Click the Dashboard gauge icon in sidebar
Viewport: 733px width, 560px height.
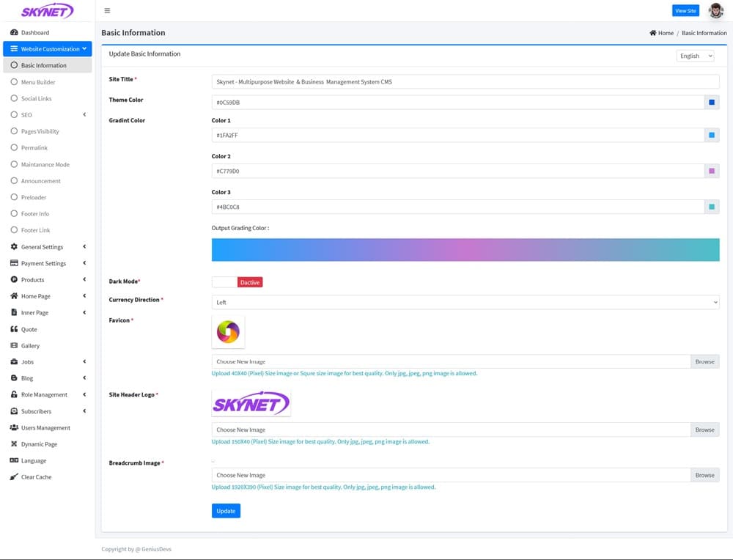point(14,32)
